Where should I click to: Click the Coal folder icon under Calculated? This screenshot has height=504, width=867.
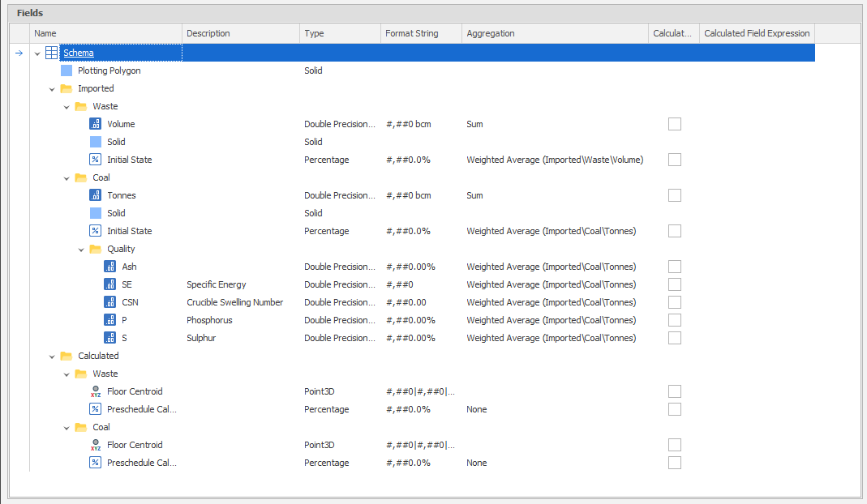click(x=81, y=427)
